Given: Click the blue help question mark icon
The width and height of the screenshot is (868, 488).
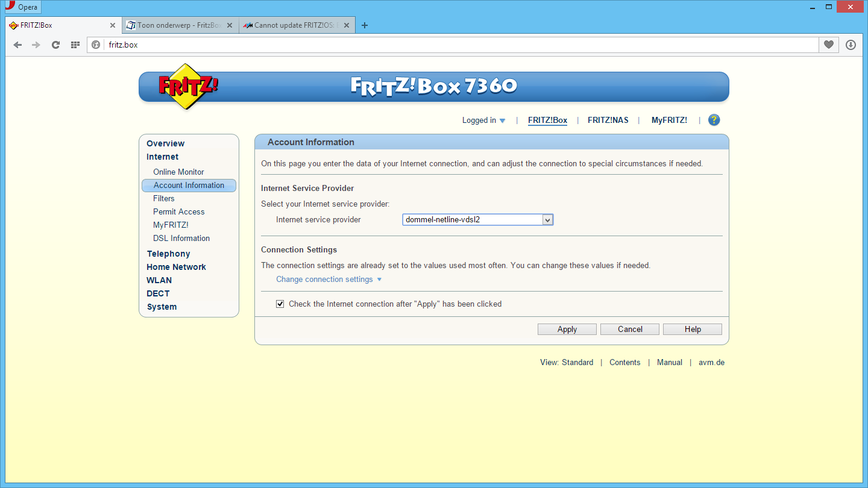Looking at the screenshot, I should pyautogui.click(x=714, y=120).
